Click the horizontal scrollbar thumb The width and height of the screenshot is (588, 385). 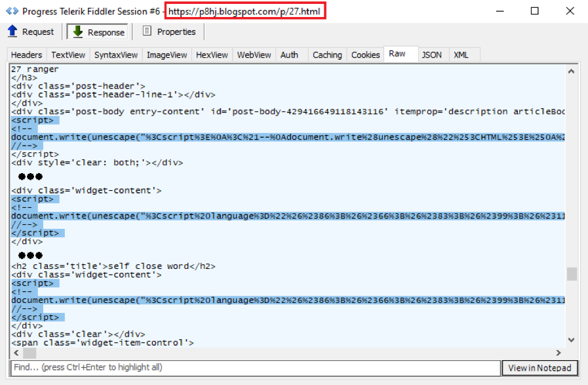29,353
